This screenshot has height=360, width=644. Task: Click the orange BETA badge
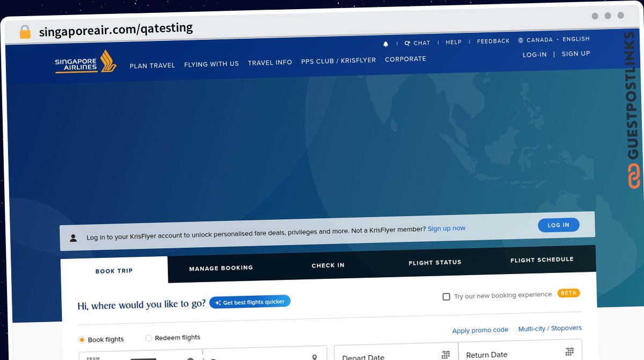pos(569,293)
